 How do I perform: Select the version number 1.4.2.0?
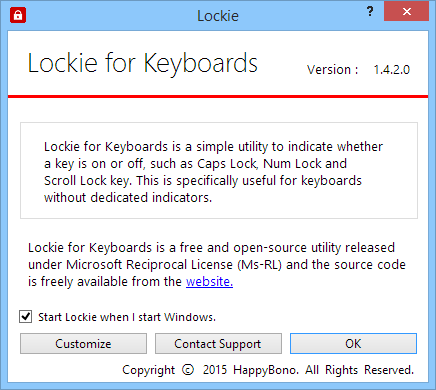392,70
